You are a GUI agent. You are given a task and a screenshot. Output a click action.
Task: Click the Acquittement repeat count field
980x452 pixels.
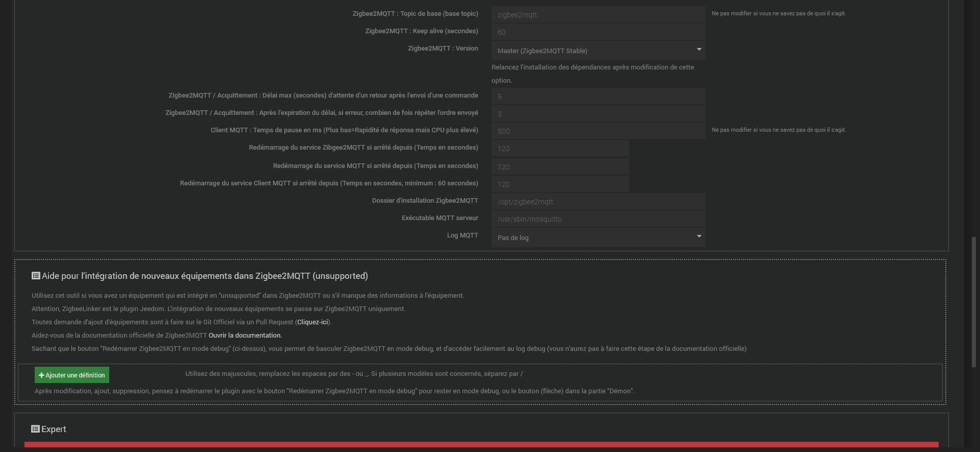pos(598,114)
